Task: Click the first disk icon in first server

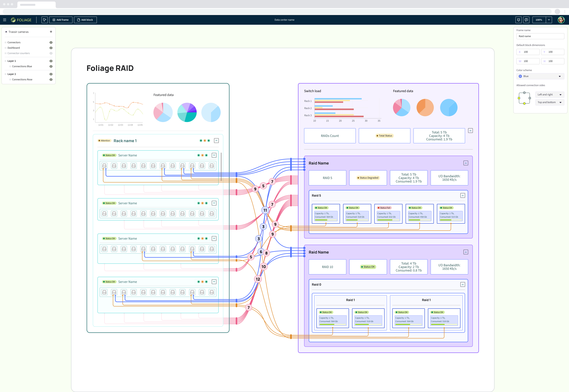Action: tap(104, 166)
